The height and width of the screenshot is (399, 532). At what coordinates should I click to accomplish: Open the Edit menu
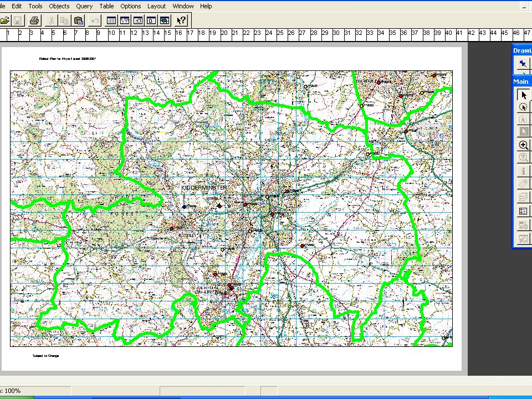point(17,6)
